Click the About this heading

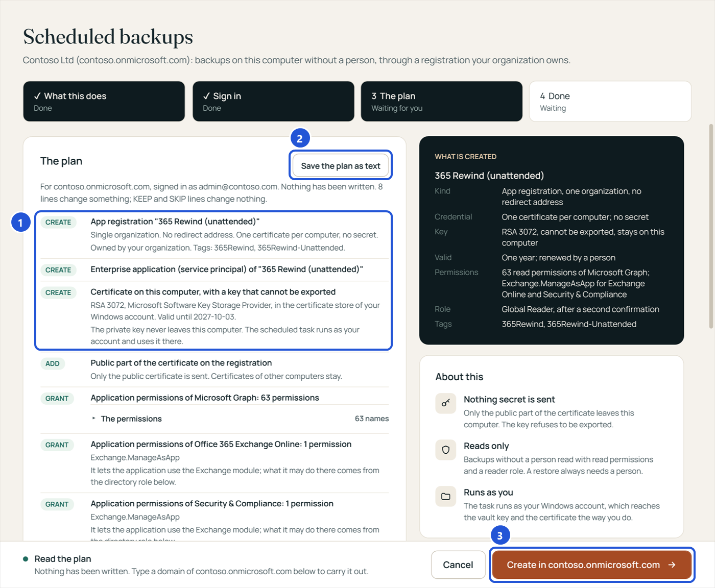point(459,377)
